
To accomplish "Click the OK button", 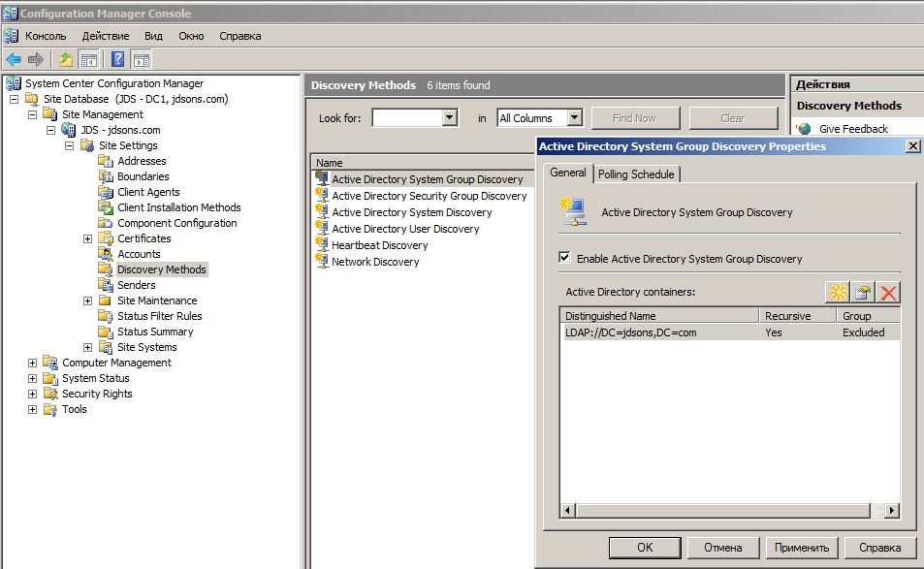I will click(645, 548).
